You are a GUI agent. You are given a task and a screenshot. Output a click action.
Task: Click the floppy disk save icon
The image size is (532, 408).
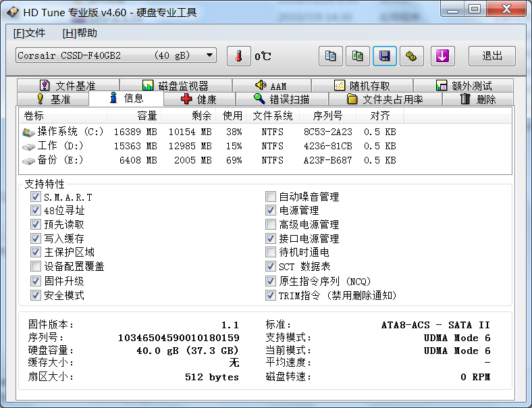pos(385,56)
